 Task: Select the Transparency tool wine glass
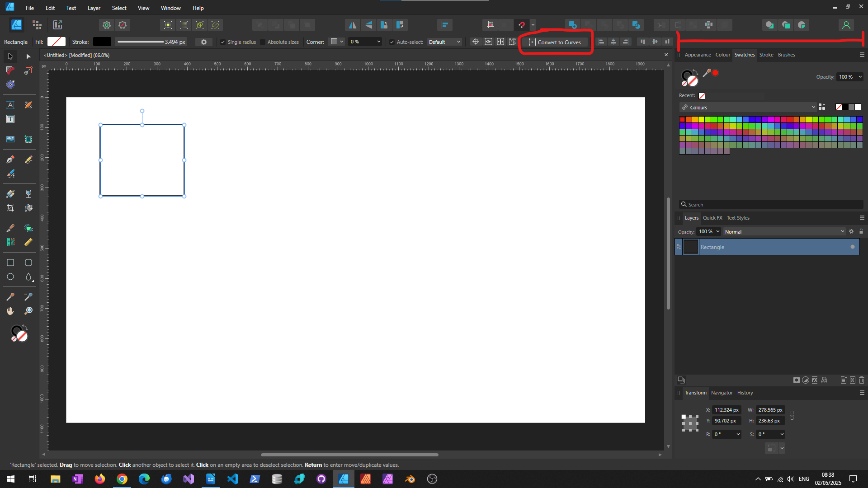[x=28, y=193]
